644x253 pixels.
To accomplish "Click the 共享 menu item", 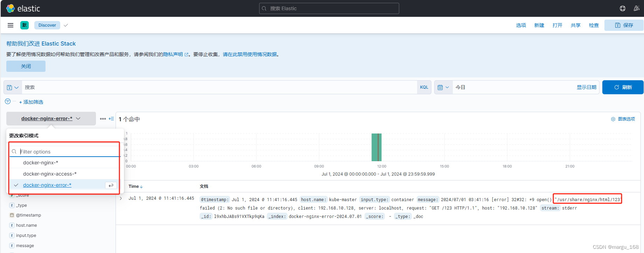I will tap(576, 25).
